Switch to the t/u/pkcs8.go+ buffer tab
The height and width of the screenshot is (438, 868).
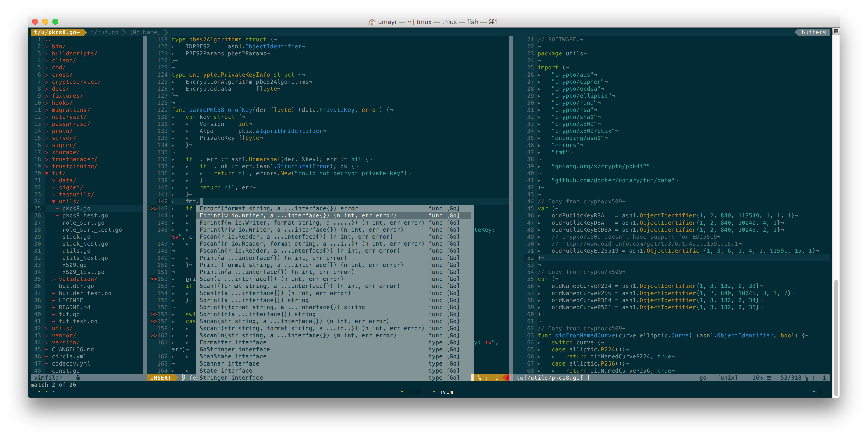57,32
